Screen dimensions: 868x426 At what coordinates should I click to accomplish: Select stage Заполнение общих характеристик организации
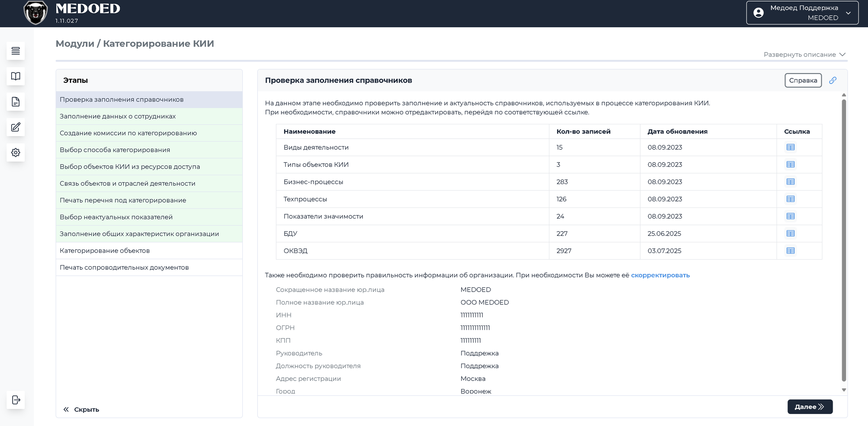click(149, 234)
